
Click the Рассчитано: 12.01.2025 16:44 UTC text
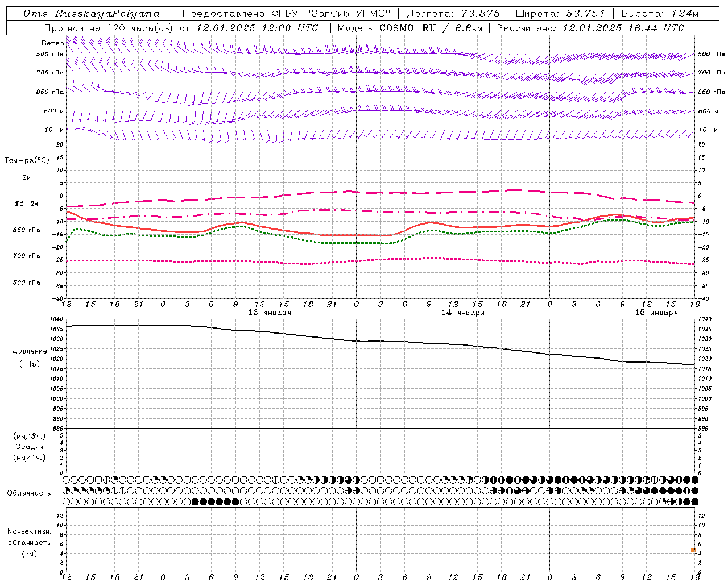590,28
